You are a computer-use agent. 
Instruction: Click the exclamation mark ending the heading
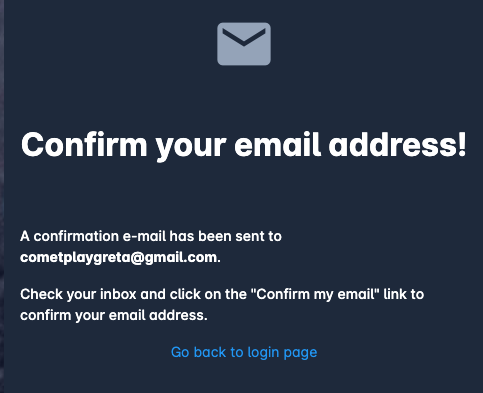462,143
